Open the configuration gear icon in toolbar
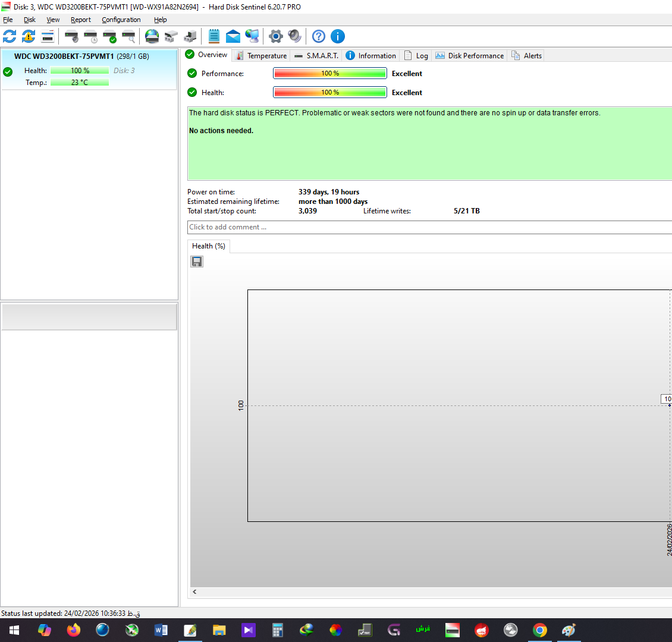This screenshot has height=642, width=672. (x=275, y=36)
